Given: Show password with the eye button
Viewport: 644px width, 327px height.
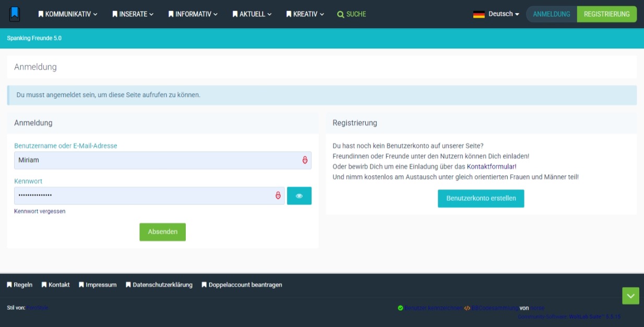Looking at the screenshot, I should (299, 196).
